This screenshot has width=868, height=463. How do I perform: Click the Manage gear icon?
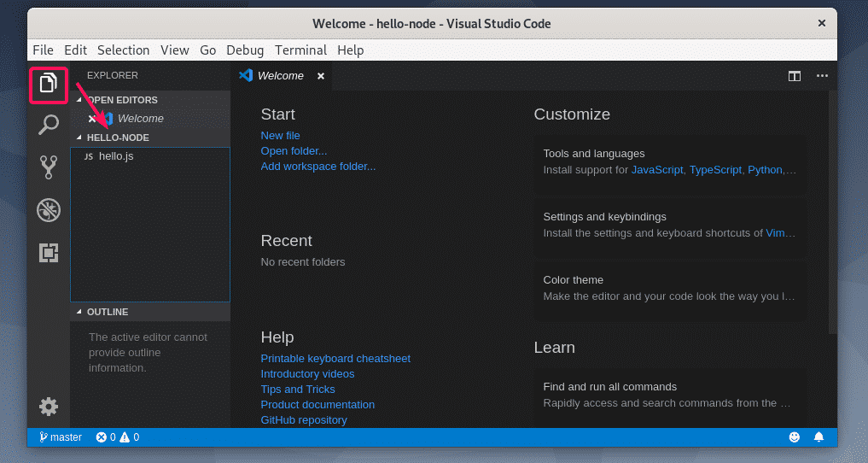49,407
